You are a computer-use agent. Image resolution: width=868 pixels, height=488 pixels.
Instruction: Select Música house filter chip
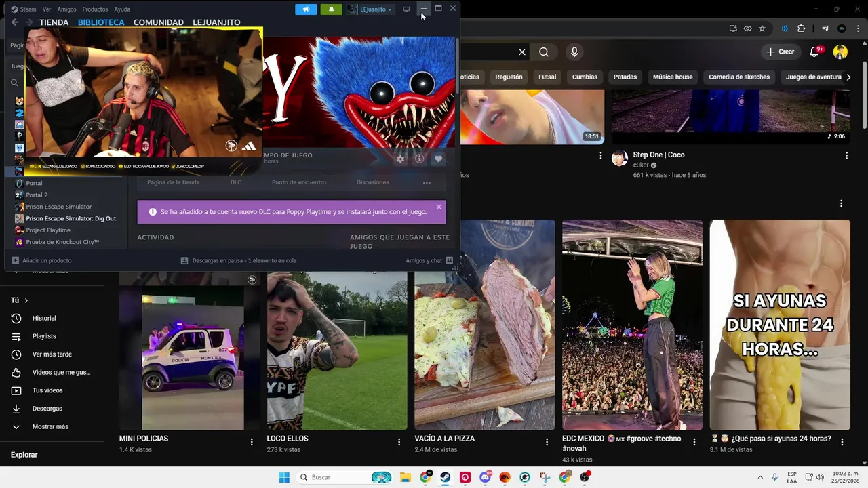673,77
